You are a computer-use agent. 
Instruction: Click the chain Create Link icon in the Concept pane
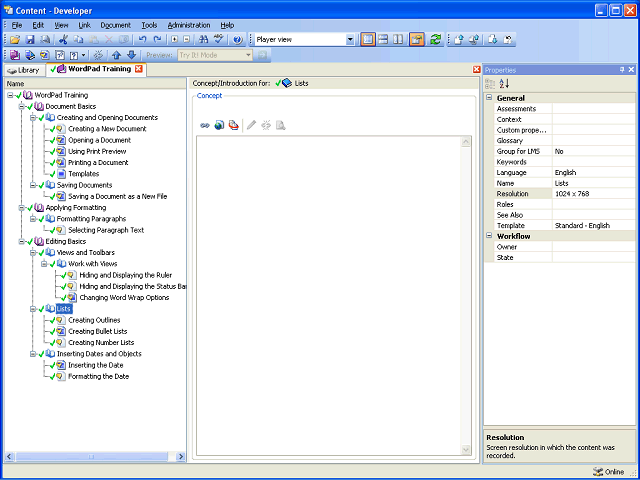click(204, 125)
